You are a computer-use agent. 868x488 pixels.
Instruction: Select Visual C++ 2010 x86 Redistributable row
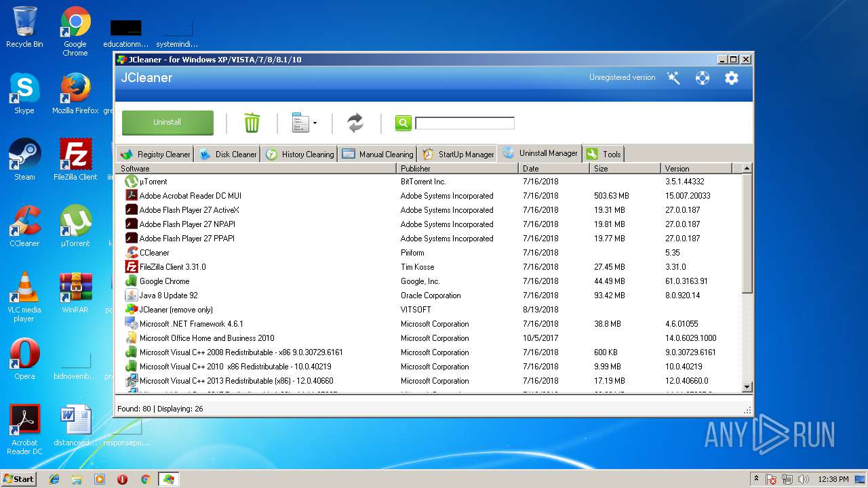point(429,367)
